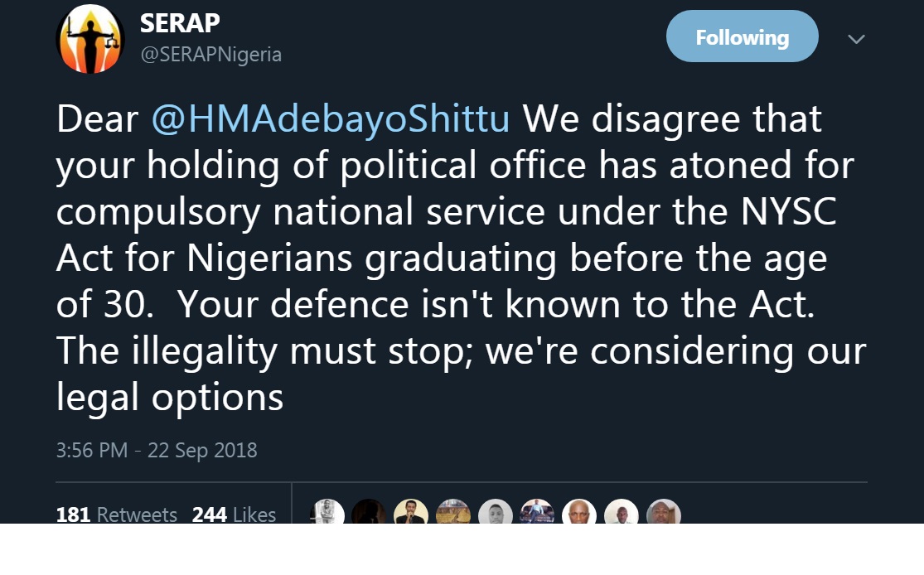The width and height of the screenshot is (924, 575).
Task: Click the first liker avatar
Action: (327, 512)
